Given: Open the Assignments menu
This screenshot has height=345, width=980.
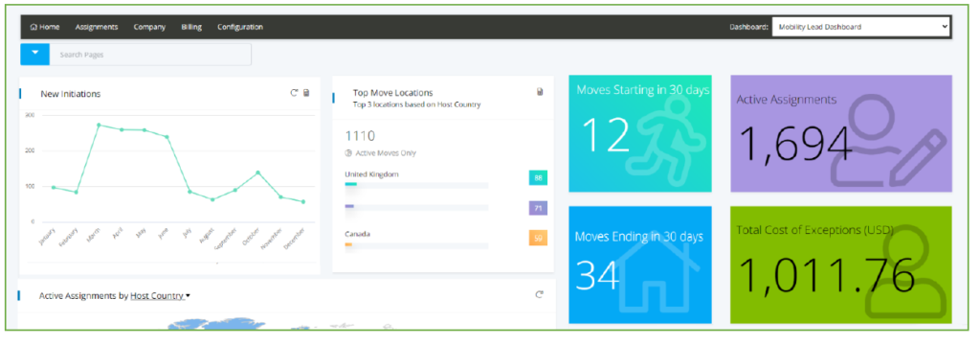Looking at the screenshot, I should pyautogui.click(x=97, y=27).
